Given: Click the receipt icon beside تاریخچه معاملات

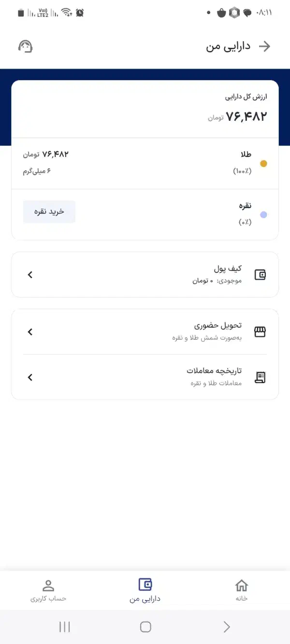Looking at the screenshot, I should coord(260,377).
